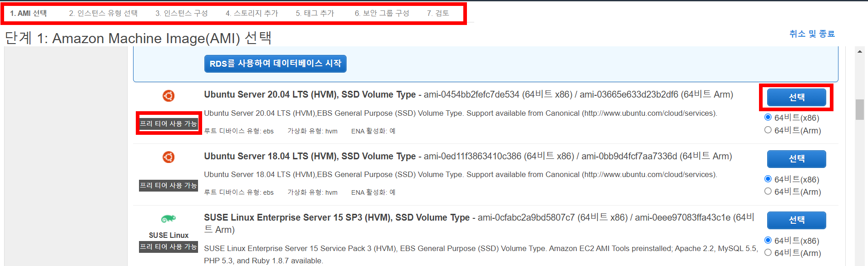This screenshot has height=266, width=868.
Task: Click 'RDS를 사용하여 데이터베이스 시작' button
Action: (275, 64)
